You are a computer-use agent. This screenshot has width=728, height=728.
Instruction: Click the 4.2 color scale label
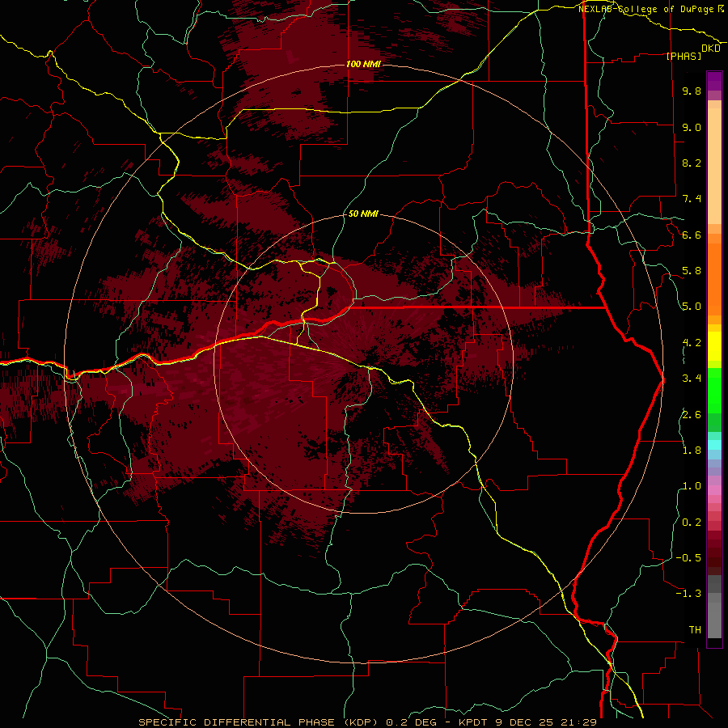[692, 343]
